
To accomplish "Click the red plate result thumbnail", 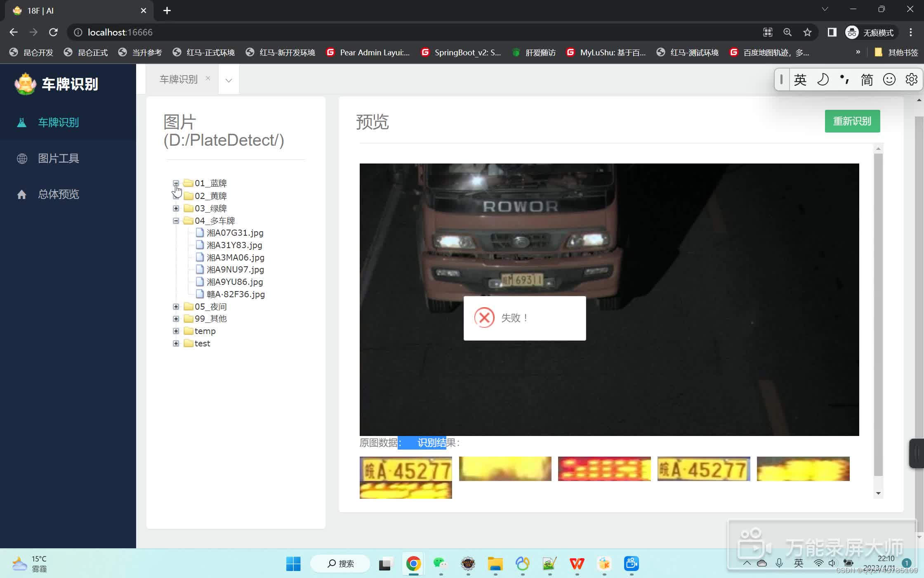I will coord(604,469).
